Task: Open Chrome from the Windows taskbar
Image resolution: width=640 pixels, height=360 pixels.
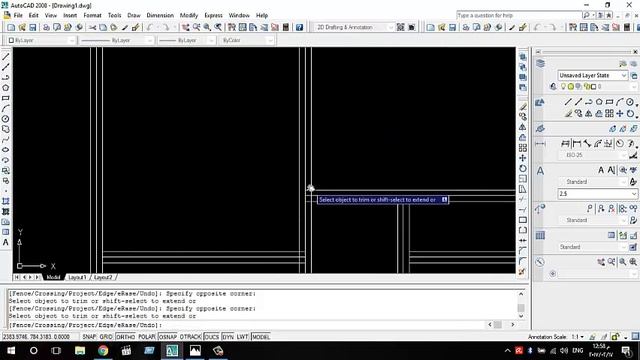Action: [103, 351]
